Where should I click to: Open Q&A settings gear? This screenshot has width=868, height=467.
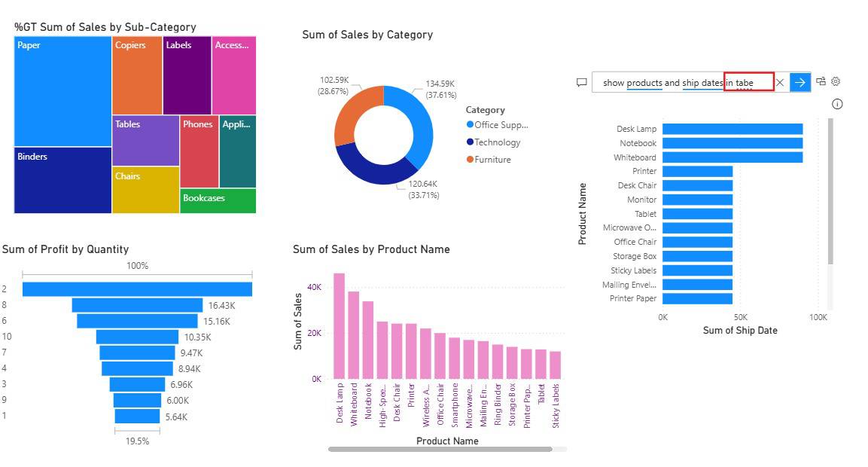click(836, 81)
